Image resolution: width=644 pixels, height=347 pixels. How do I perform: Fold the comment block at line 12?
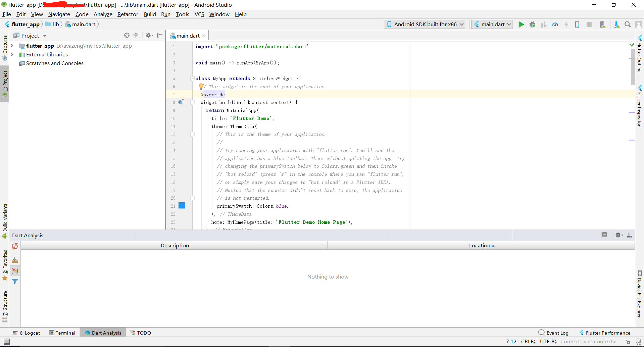coord(192,134)
